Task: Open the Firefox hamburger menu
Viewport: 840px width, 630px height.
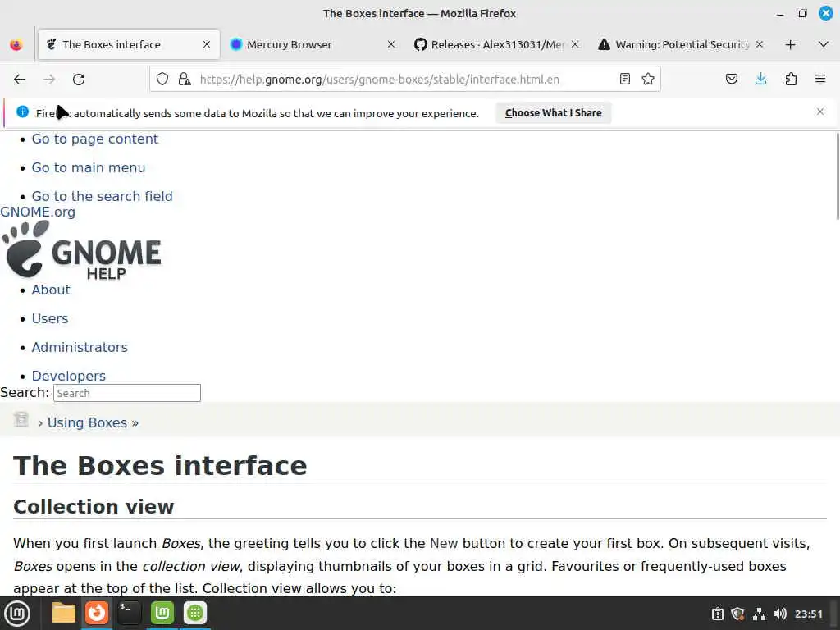Action: (x=820, y=80)
